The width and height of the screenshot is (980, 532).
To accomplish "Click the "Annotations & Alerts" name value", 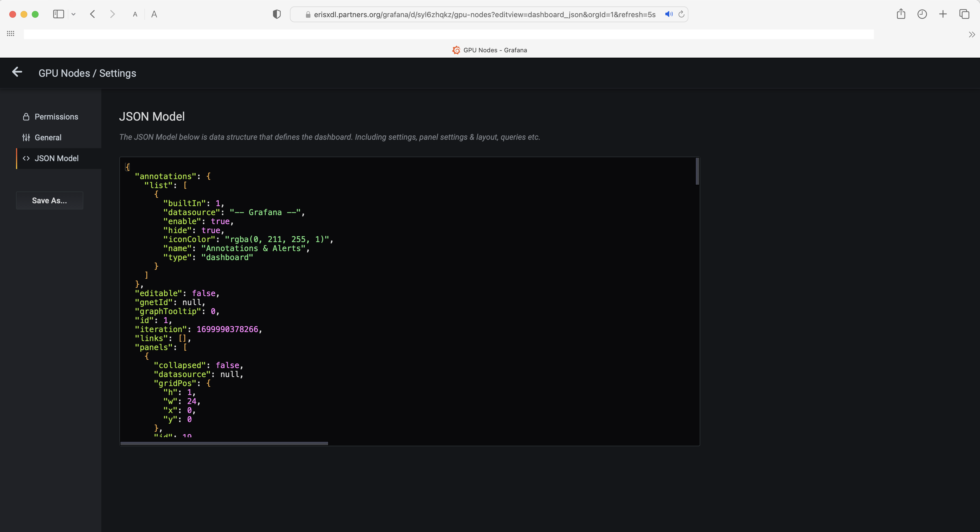I will [x=253, y=249].
